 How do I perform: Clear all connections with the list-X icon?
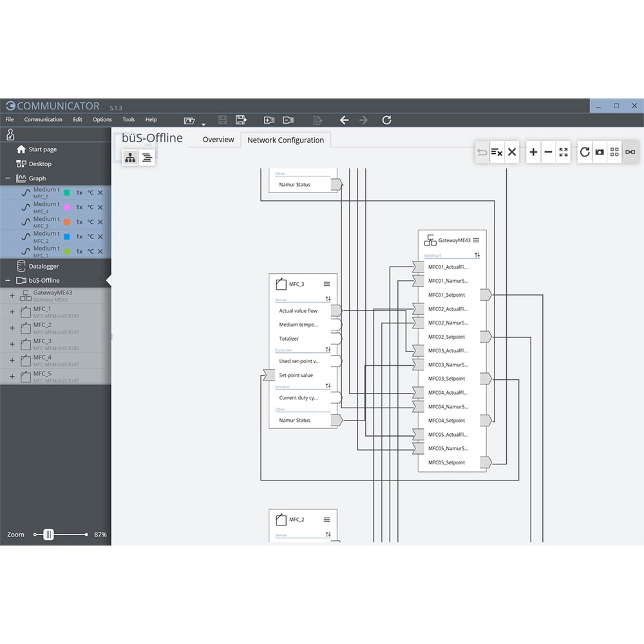[x=497, y=153]
